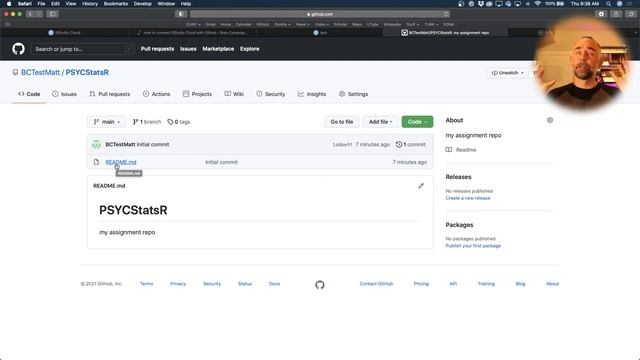This screenshot has width=640, height=360.
Task: View the 1 commit history link
Action: tap(411, 144)
